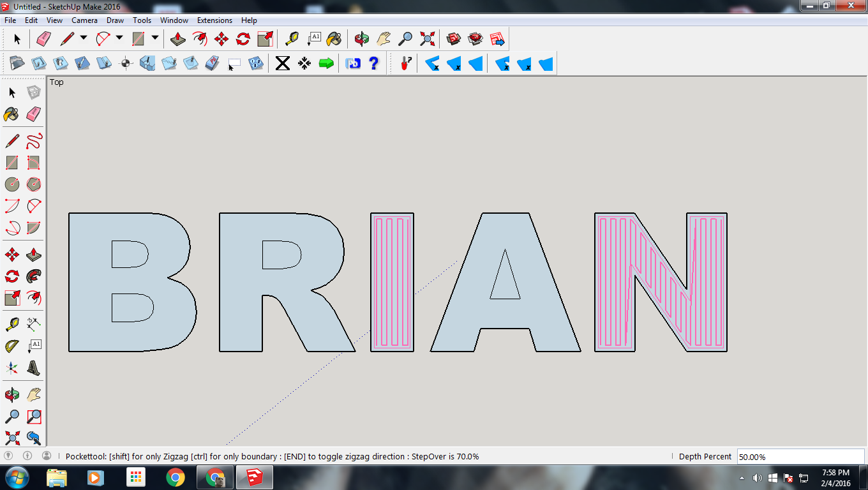Image resolution: width=868 pixels, height=490 pixels.
Task: Expand the line tool dropdown arrow
Action: [x=84, y=38]
